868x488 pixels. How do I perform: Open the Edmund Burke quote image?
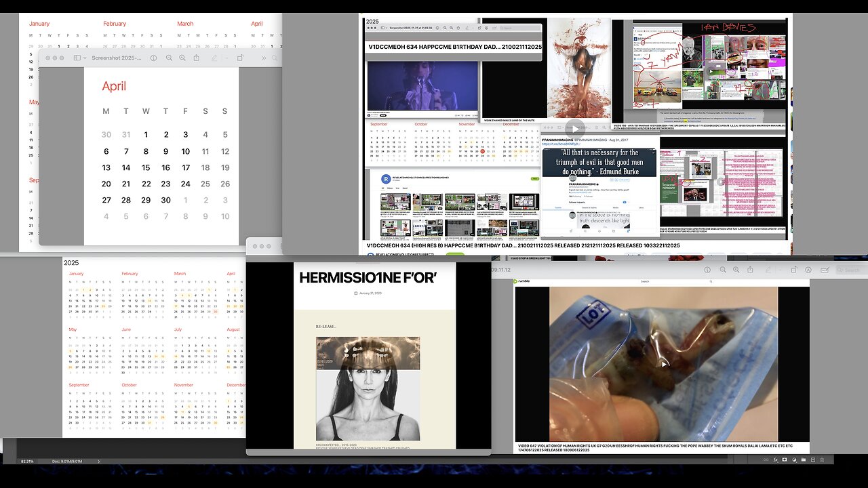point(599,163)
